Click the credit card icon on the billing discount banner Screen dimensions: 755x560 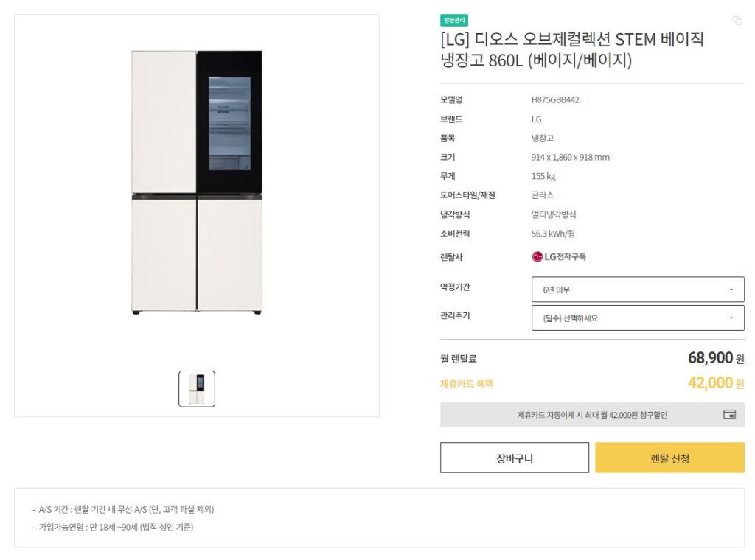729,415
